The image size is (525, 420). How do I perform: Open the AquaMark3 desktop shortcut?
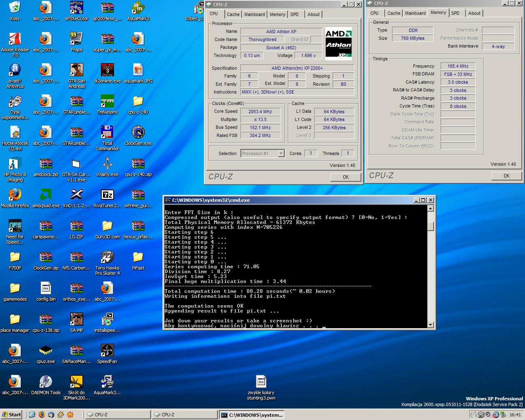(138, 7)
